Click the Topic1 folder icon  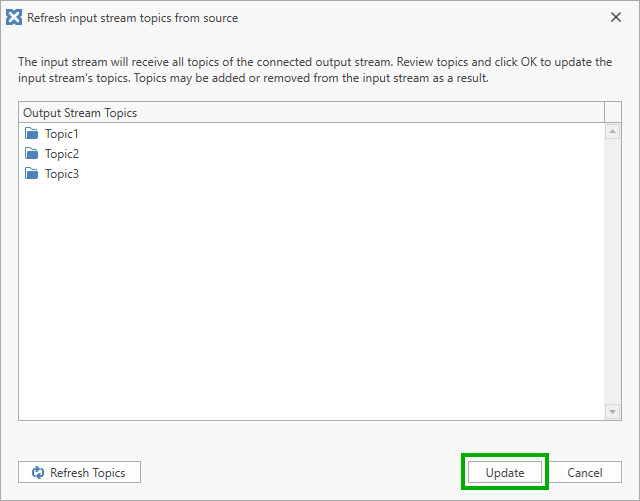click(31, 134)
